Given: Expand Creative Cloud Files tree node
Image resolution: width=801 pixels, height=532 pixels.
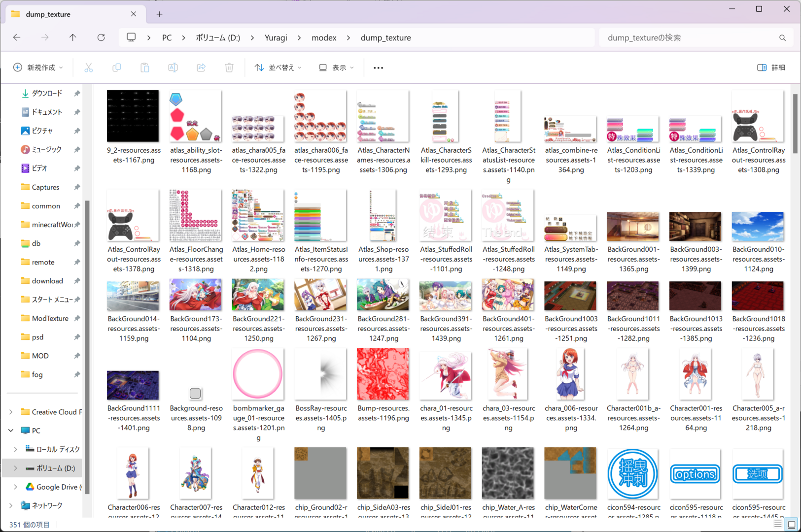Looking at the screenshot, I should (x=11, y=412).
